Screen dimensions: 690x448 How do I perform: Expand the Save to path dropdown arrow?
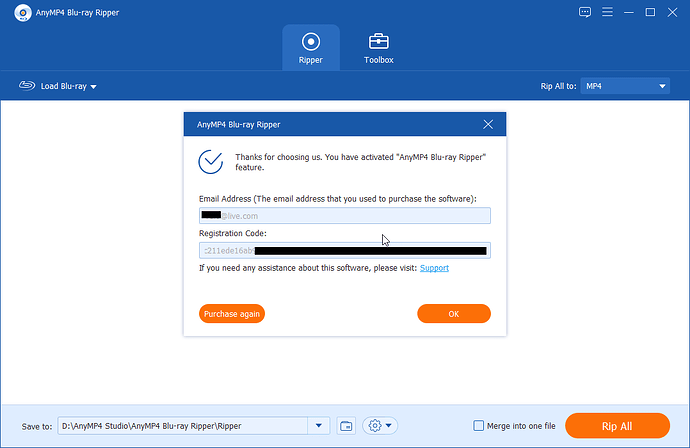[319, 426]
